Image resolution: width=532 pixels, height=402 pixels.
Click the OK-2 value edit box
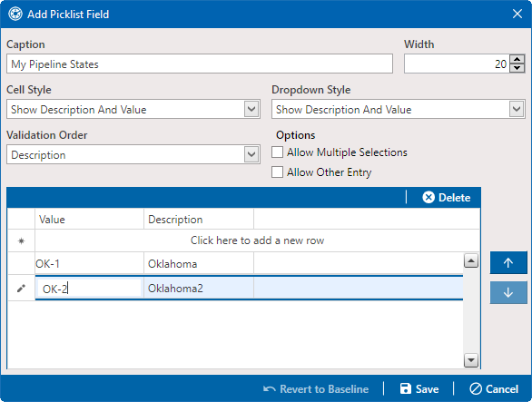tap(90, 289)
